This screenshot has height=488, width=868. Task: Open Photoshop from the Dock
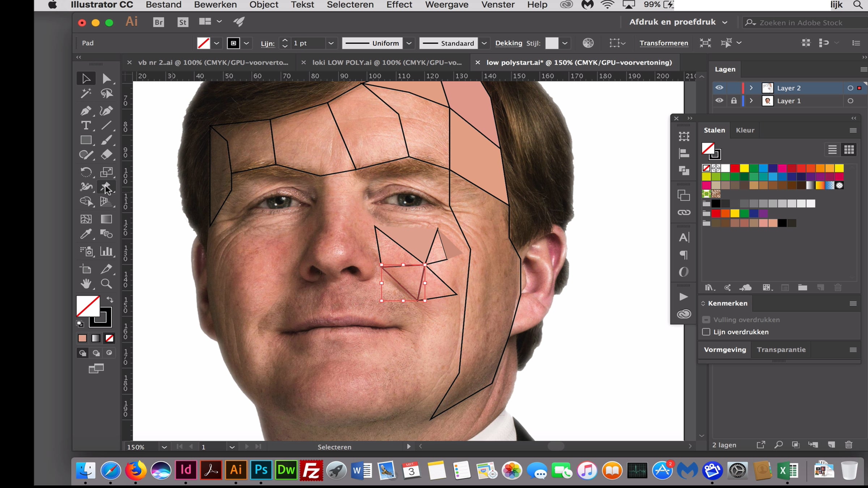[x=261, y=470]
